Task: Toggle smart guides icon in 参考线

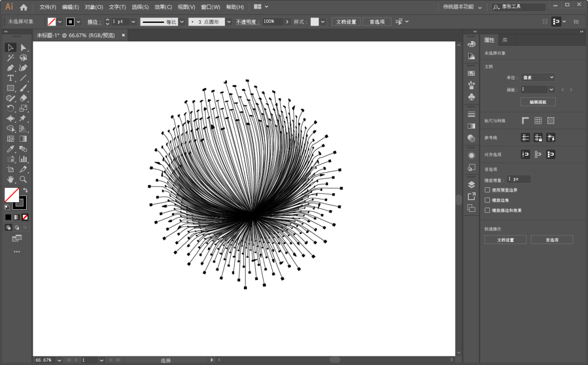Action: 550,138
